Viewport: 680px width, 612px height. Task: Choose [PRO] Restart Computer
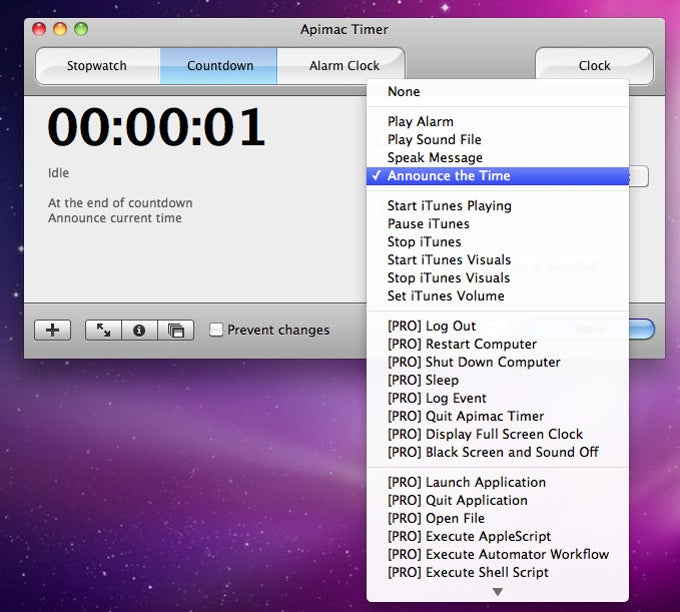click(497, 344)
